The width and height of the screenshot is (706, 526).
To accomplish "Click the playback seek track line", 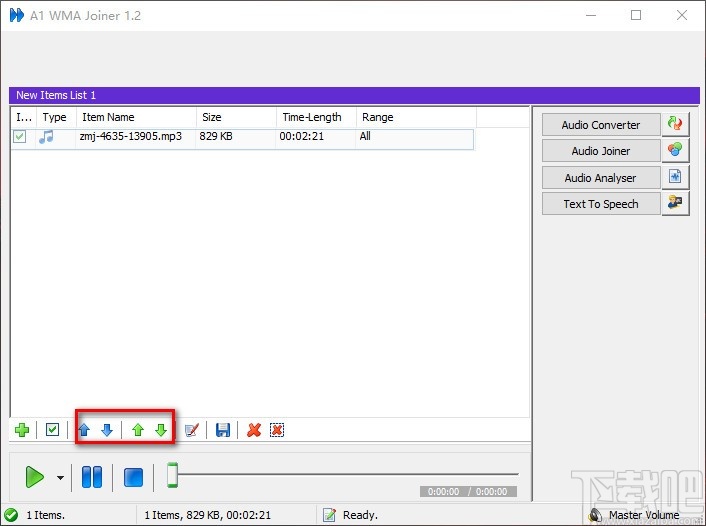I will tap(348, 474).
